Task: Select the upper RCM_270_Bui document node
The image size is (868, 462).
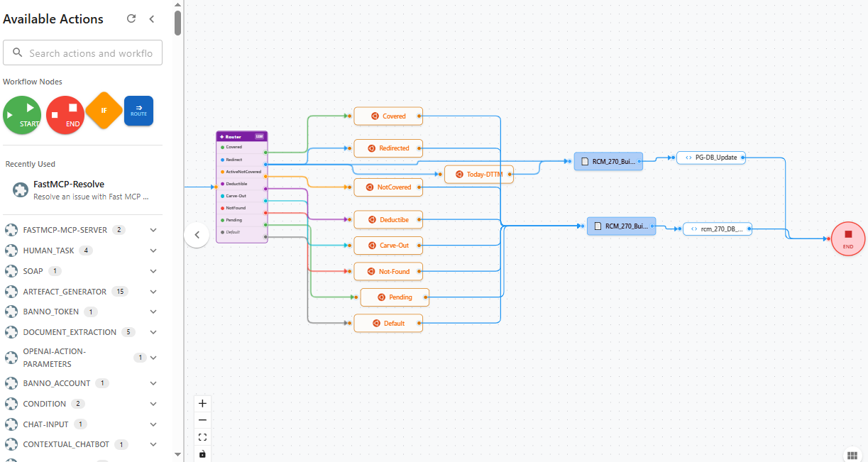Action: coord(608,162)
